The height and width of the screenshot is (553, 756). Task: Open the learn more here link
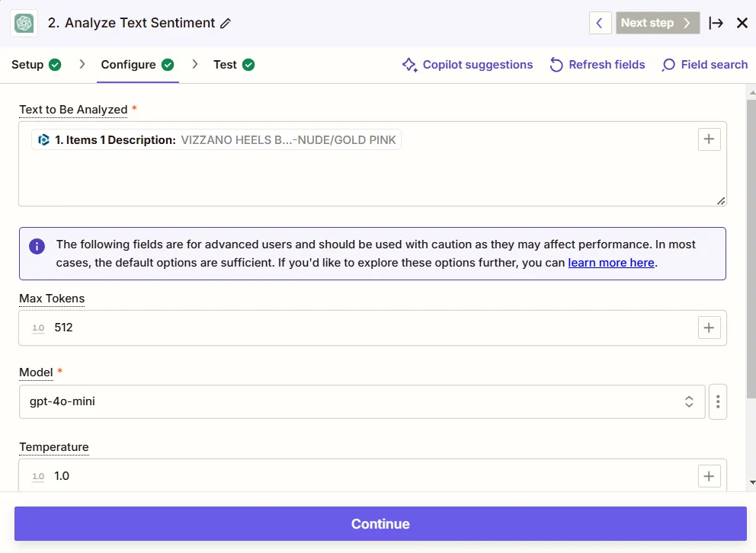pos(613,263)
